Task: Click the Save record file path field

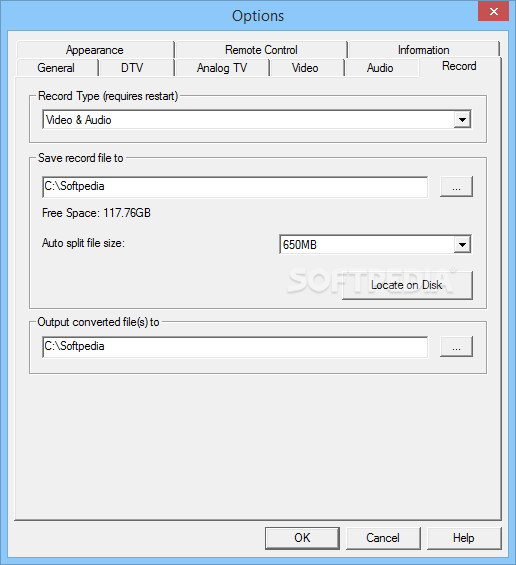Action: click(235, 187)
